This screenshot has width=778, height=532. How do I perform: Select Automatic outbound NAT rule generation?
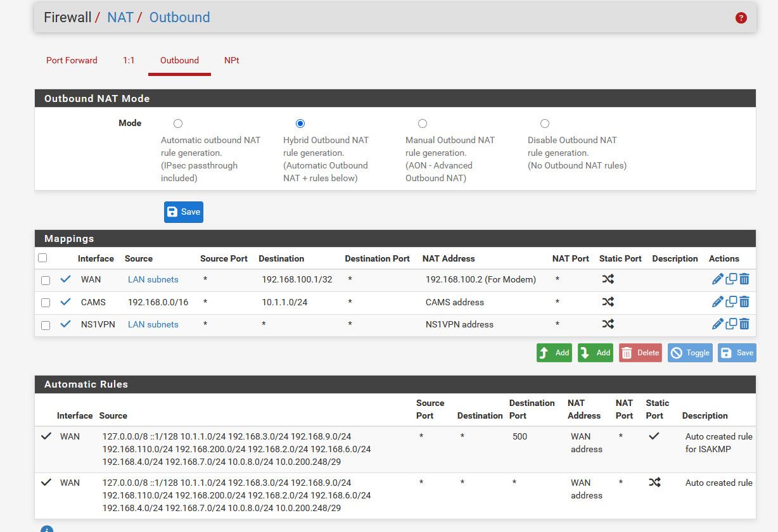[178, 123]
